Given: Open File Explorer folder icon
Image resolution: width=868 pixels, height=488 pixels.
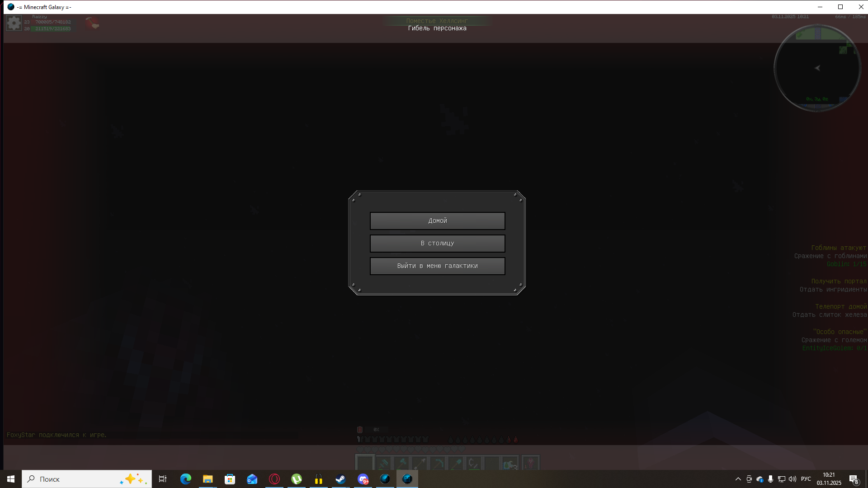Looking at the screenshot, I should 208,479.
